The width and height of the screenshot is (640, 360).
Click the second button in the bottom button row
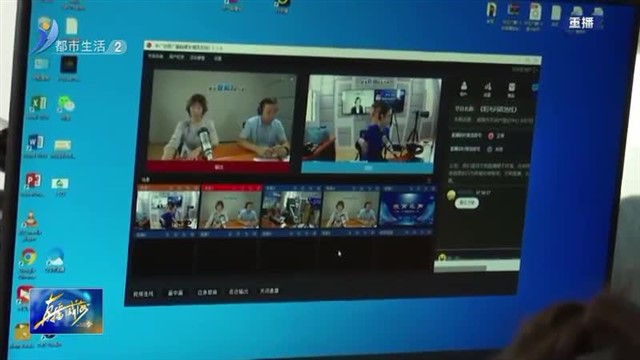tap(176, 293)
